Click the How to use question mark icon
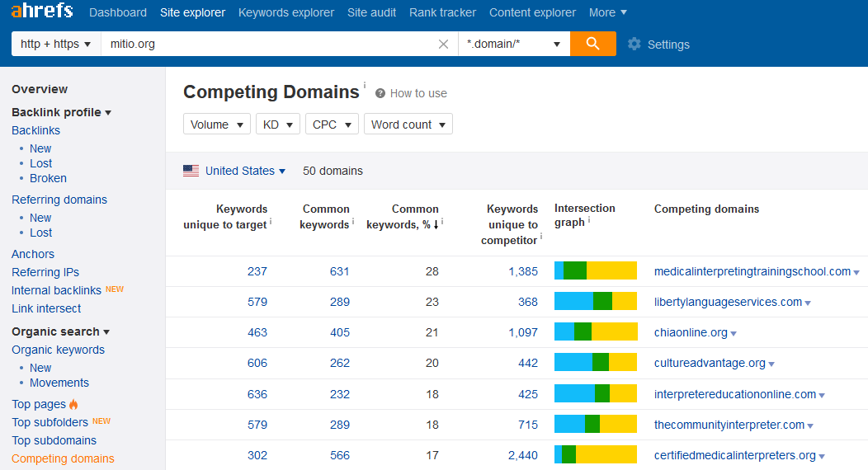The image size is (868, 470). [x=380, y=93]
